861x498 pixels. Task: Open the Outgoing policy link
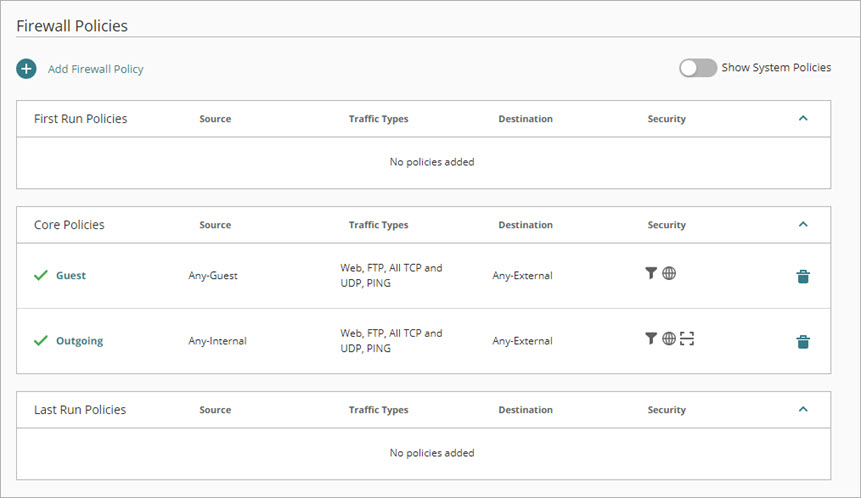79,341
